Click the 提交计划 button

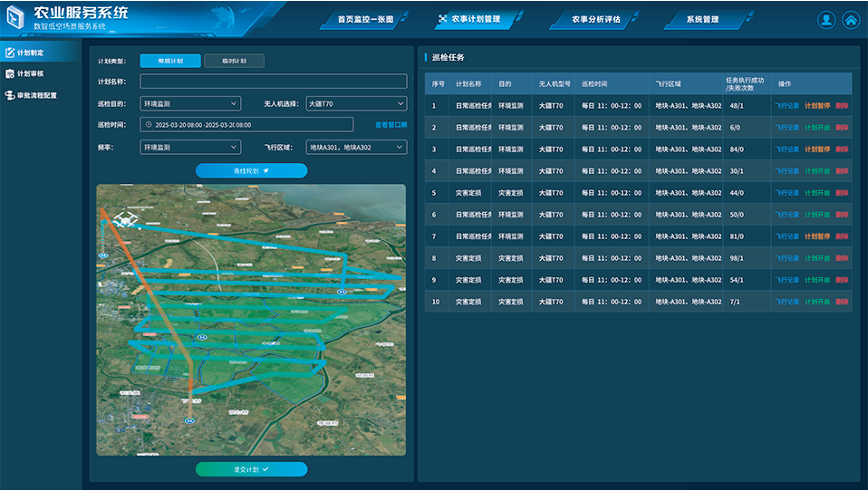click(251, 469)
